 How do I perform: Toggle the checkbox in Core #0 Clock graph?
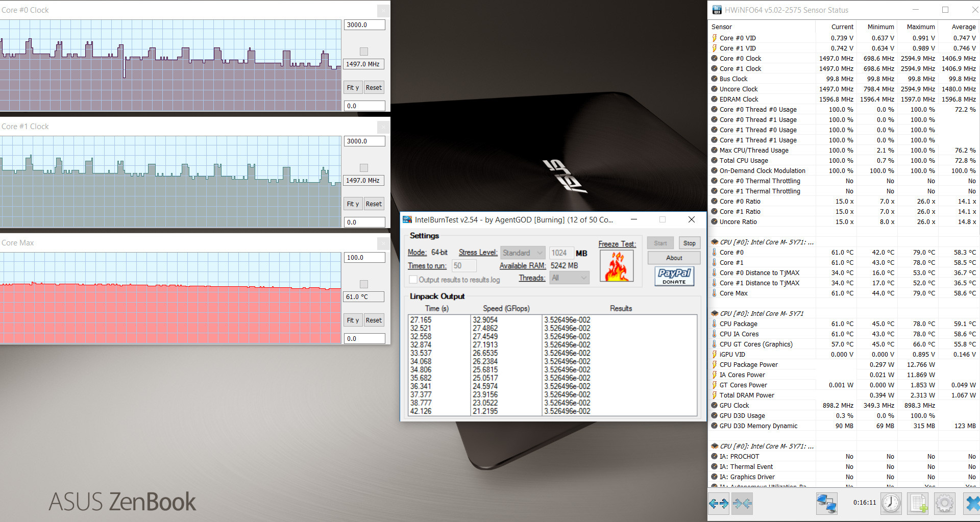[x=364, y=52]
